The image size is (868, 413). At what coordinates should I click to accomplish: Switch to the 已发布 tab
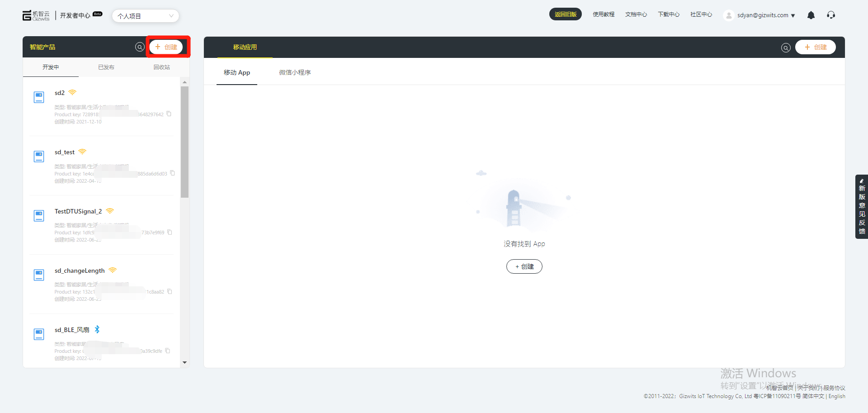click(106, 67)
